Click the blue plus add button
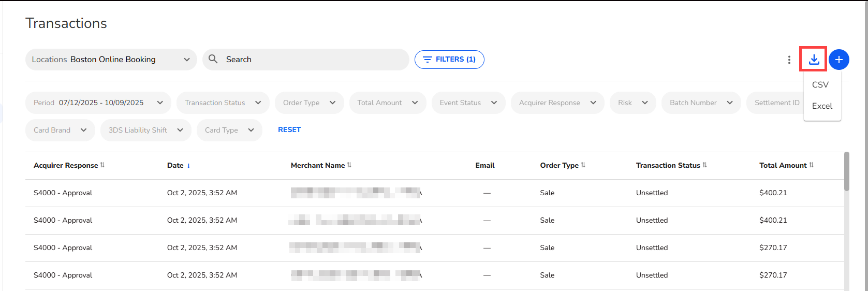This screenshot has width=868, height=291. point(838,60)
